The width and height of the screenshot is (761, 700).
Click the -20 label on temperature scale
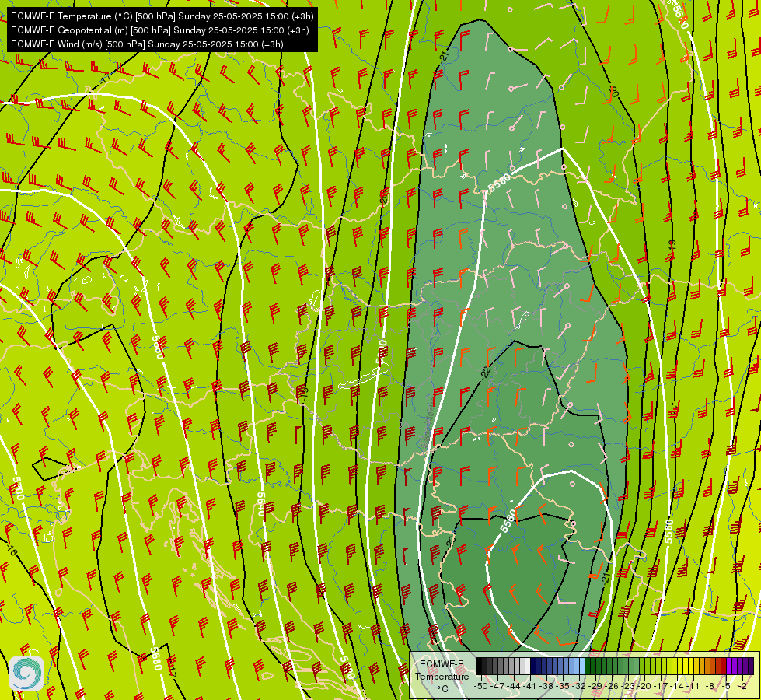coord(644,687)
